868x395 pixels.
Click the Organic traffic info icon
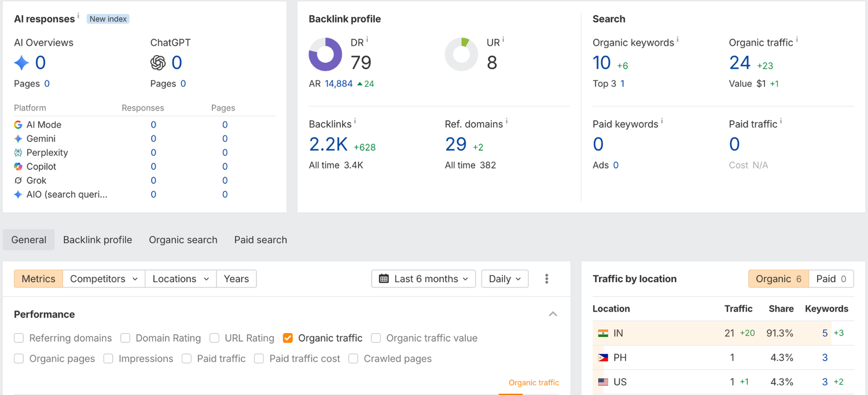pos(797,40)
